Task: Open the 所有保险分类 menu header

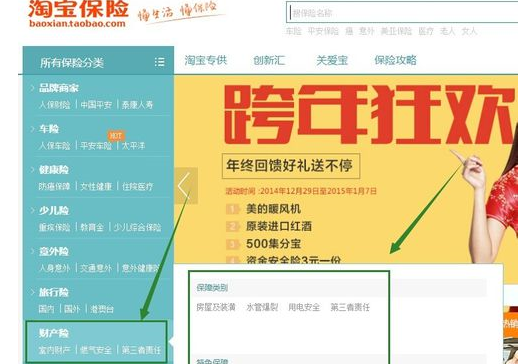Action: coord(98,60)
